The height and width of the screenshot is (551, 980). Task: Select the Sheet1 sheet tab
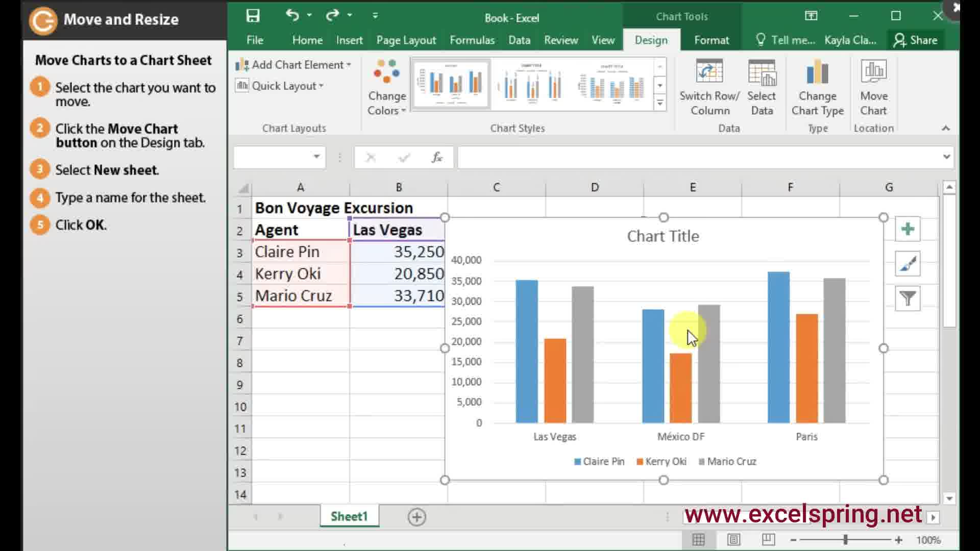[349, 516]
